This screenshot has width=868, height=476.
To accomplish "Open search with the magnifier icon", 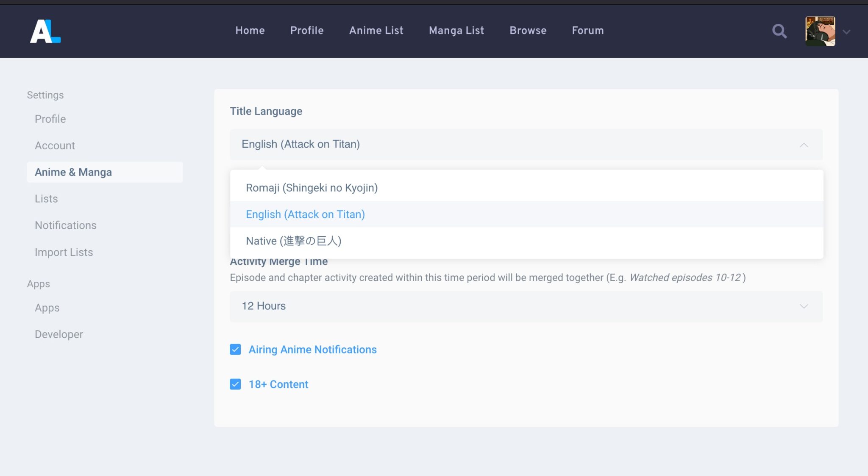I will coord(779,31).
